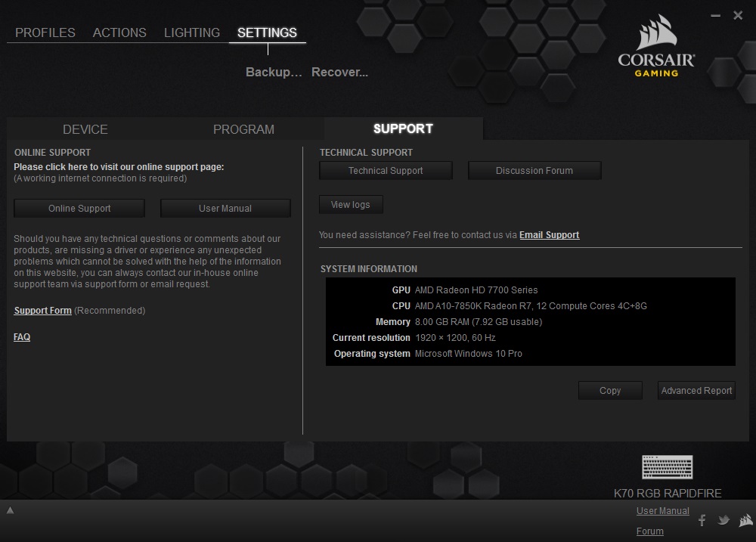Image resolution: width=756 pixels, height=542 pixels.
Task: Click View logs button
Action: [x=351, y=204]
